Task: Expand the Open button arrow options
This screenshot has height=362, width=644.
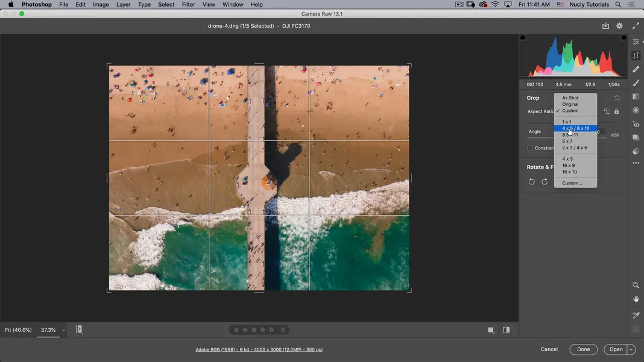Action: click(631, 350)
